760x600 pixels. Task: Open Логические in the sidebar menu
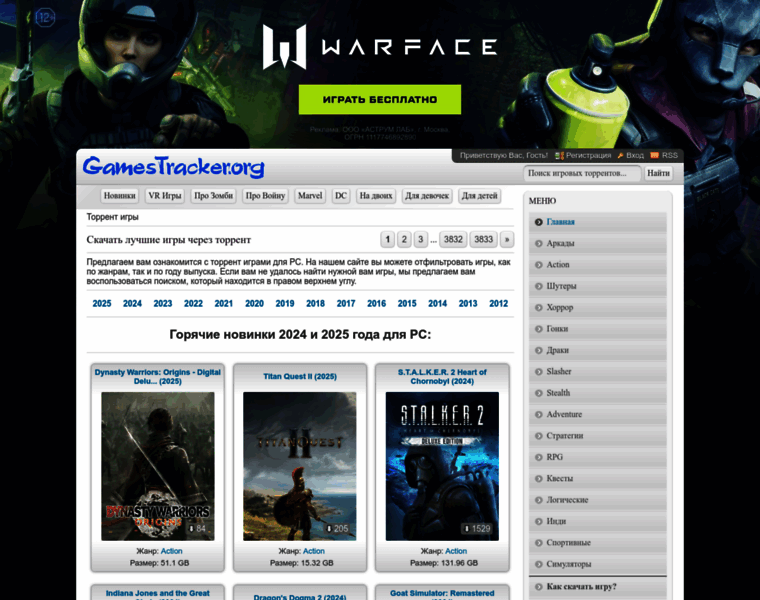pos(598,500)
